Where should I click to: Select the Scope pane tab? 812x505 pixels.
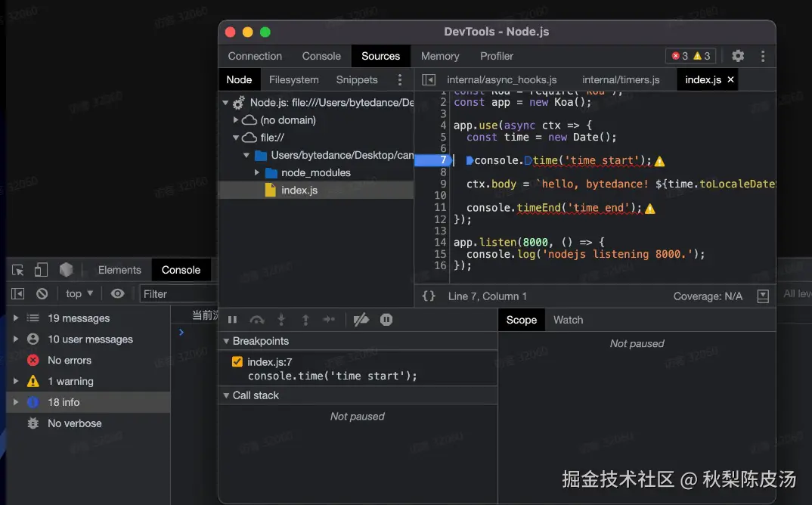[522, 320]
